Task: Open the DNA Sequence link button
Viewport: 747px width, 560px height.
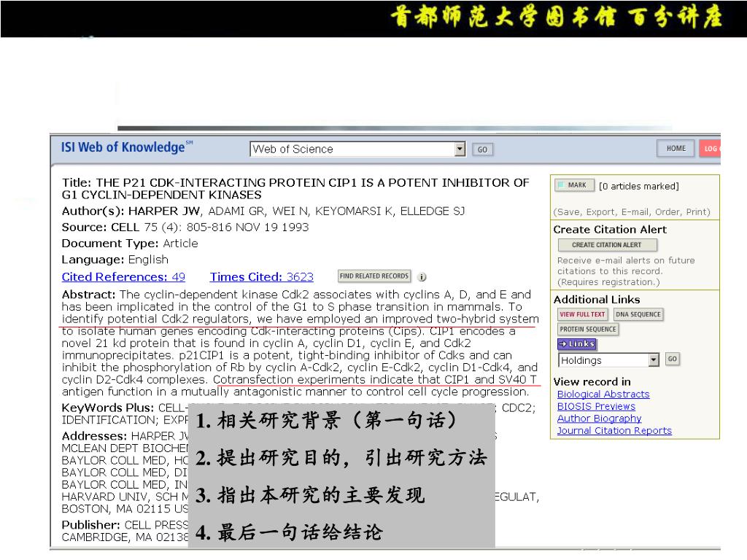Action: pyautogui.click(x=638, y=314)
